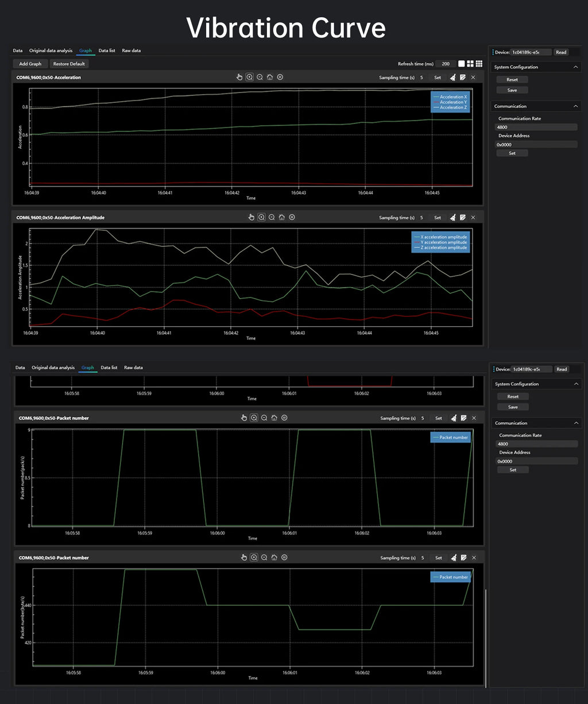
Task: Select pan hand tool in Acceleration Amplitude graph
Action: pyautogui.click(x=251, y=217)
